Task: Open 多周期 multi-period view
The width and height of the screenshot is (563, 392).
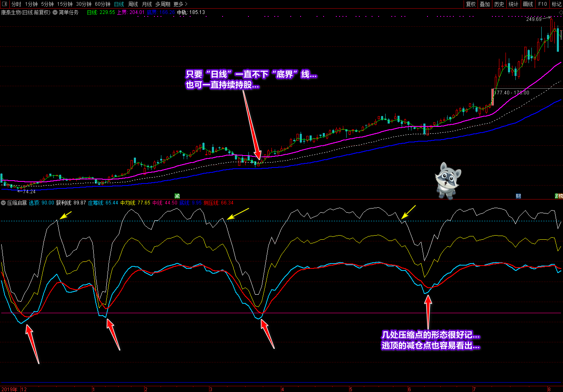Action: click(x=163, y=4)
